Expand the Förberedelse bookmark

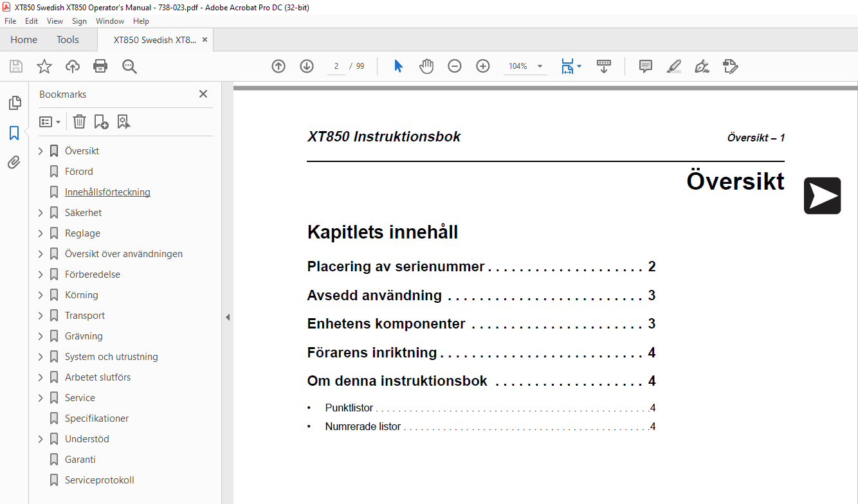(41, 274)
